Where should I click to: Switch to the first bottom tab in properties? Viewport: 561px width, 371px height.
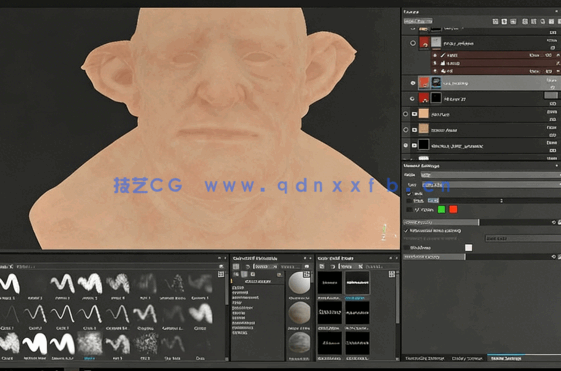click(425, 358)
